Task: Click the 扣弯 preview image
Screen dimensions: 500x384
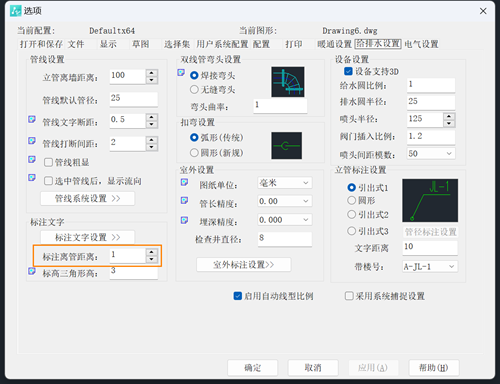Action: (x=287, y=146)
